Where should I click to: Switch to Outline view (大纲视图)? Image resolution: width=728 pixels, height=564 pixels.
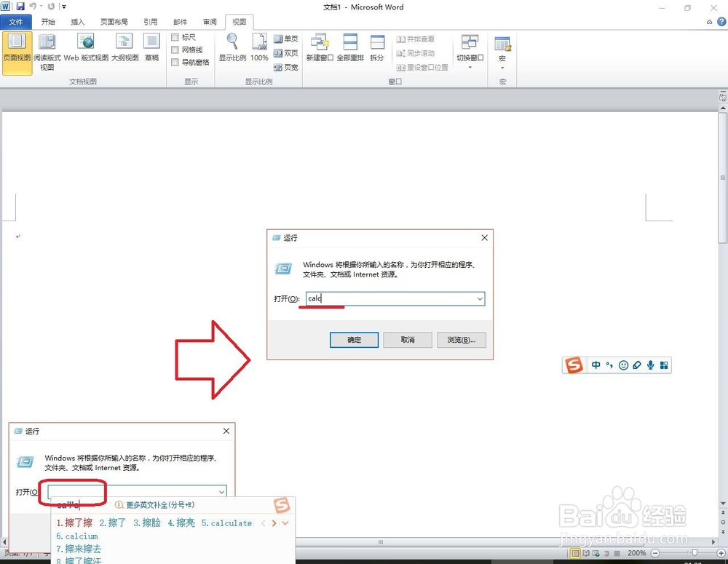tap(125, 48)
